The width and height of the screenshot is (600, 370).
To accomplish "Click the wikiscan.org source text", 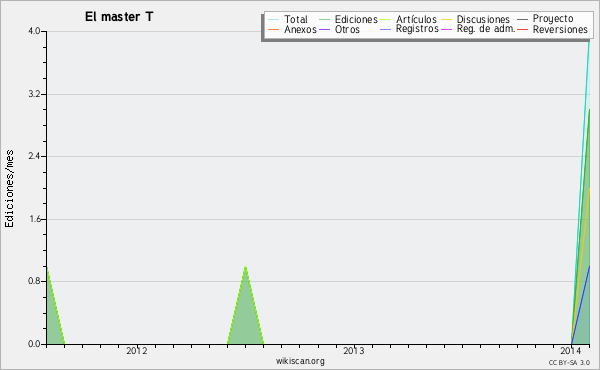I will pyautogui.click(x=300, y=361).
